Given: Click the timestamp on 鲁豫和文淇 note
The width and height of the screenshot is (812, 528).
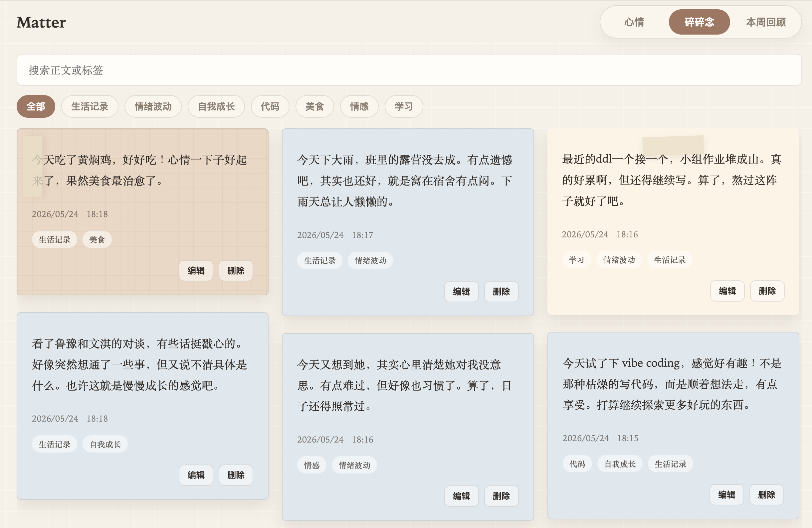Looking at the screenshot, I should [70, 419].
